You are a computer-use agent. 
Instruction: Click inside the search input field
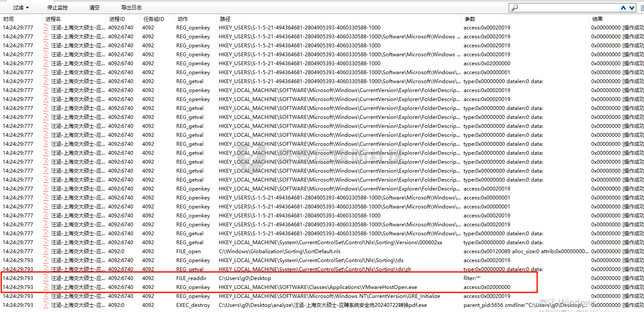[x=568, y=8]
